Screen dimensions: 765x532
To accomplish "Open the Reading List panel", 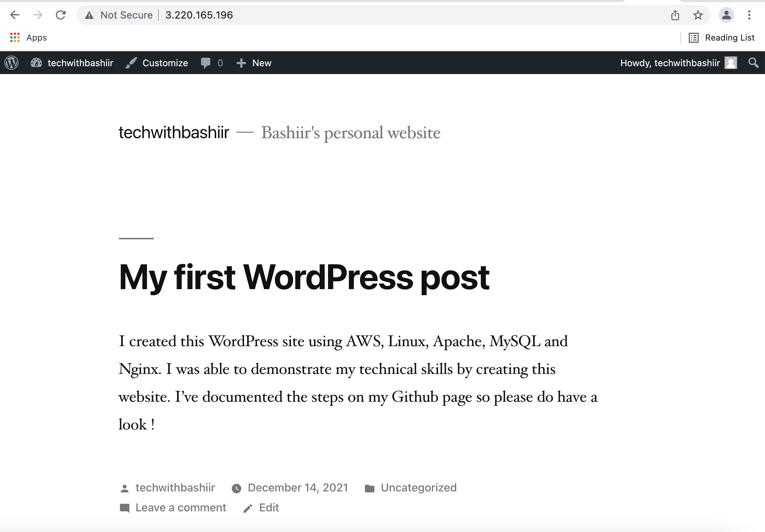I will click(x=722, y=37).
